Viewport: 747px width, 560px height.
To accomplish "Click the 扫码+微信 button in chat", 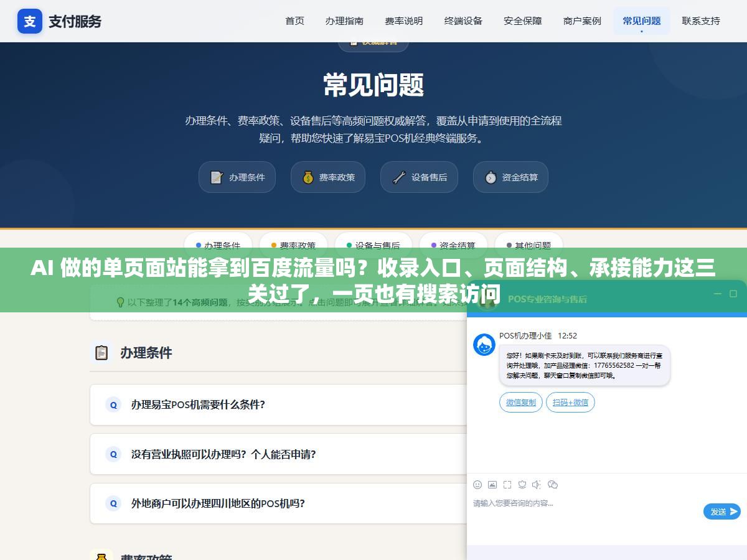I will tap(570, 403).
